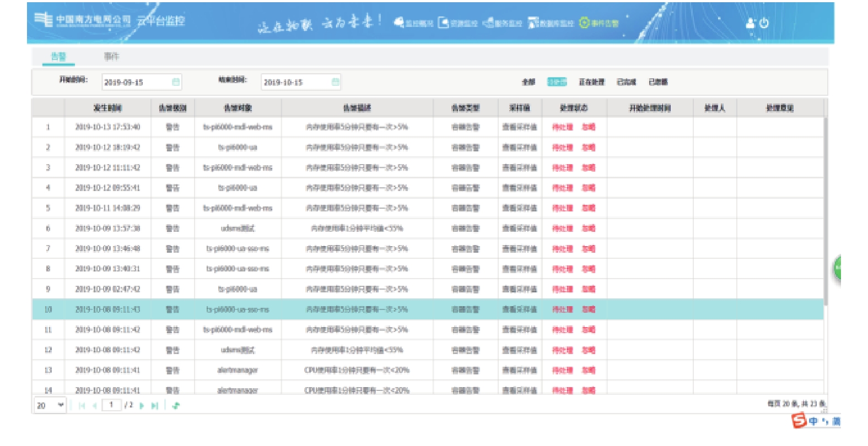Open the 资源监控 resource monitoring nav item
Viewport: 868px width, 446px height.
458,23
